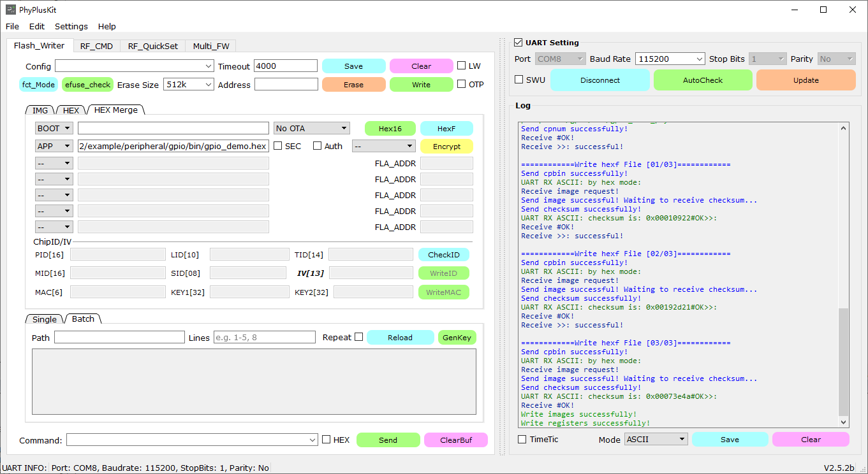868x474 pixels.
Task: Switch to the RF_QuickSet tab
Action: click(153, 46)
